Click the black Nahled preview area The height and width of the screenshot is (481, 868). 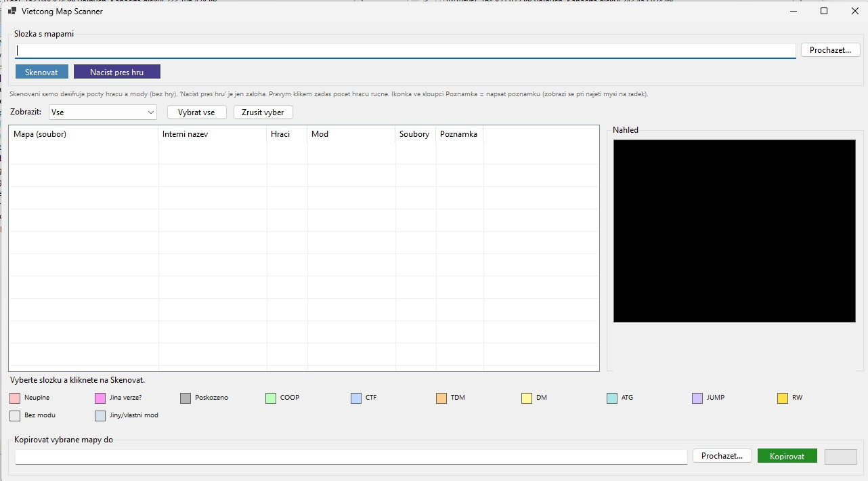pos(735,231)
